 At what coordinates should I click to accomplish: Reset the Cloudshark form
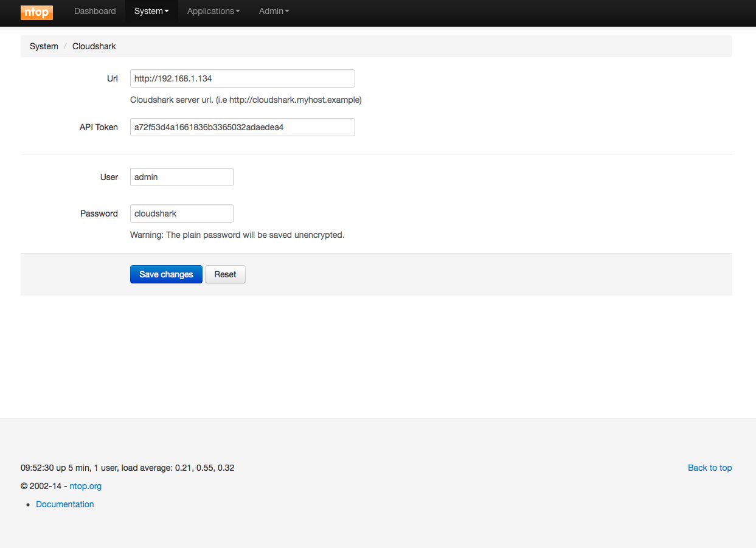(225, 274)
